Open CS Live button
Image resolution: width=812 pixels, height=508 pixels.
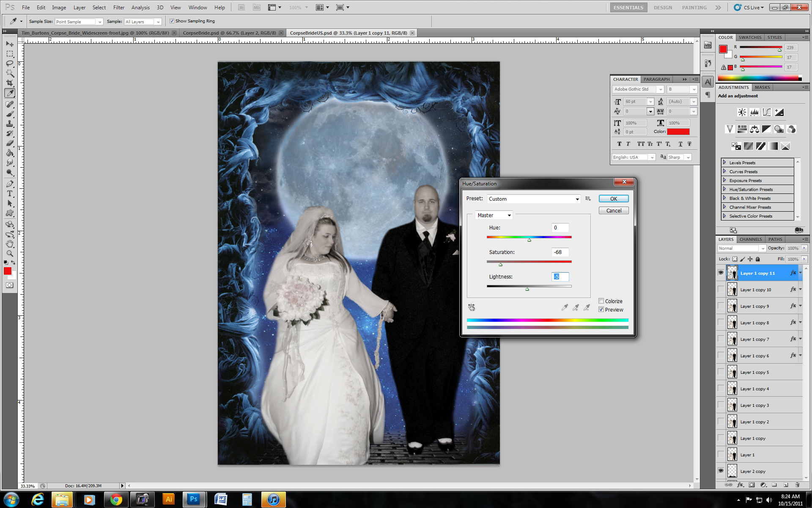(749, 8)
